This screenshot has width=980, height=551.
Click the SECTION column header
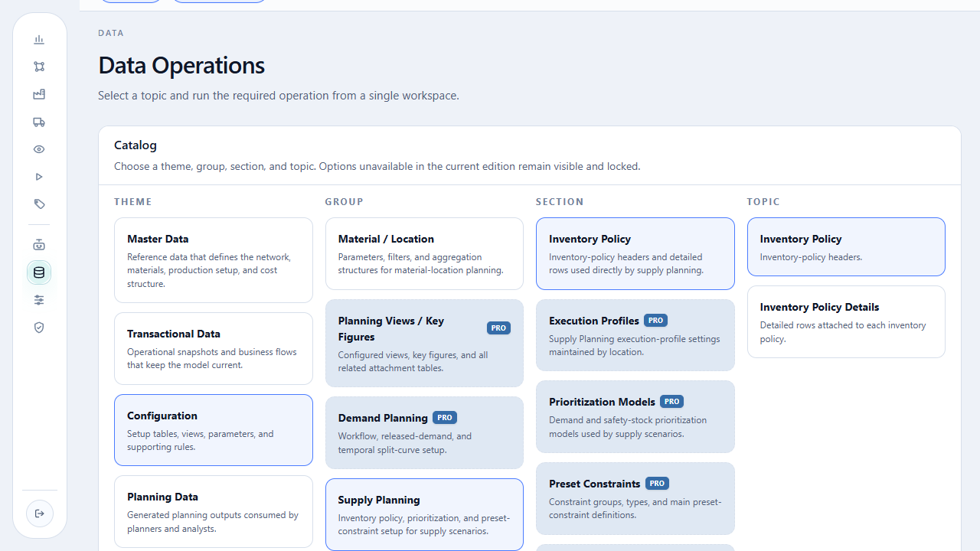[560, 202]
